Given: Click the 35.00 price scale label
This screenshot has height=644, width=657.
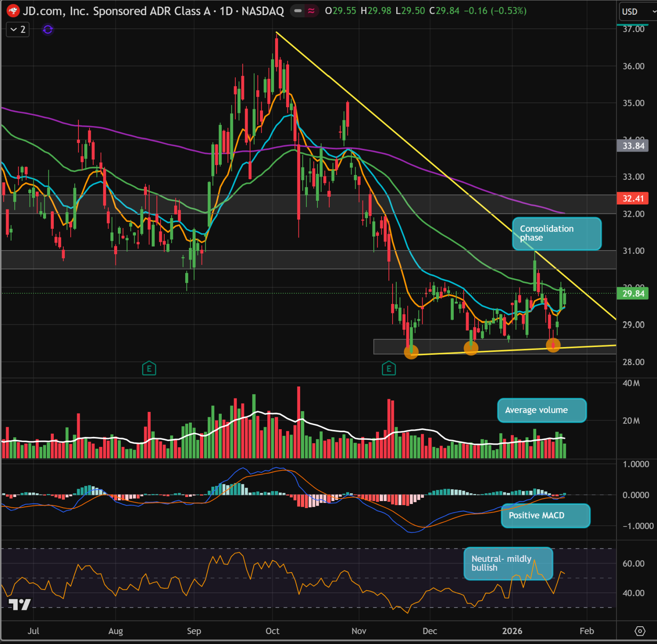Looking at the screenshot, I should point(634,103).
